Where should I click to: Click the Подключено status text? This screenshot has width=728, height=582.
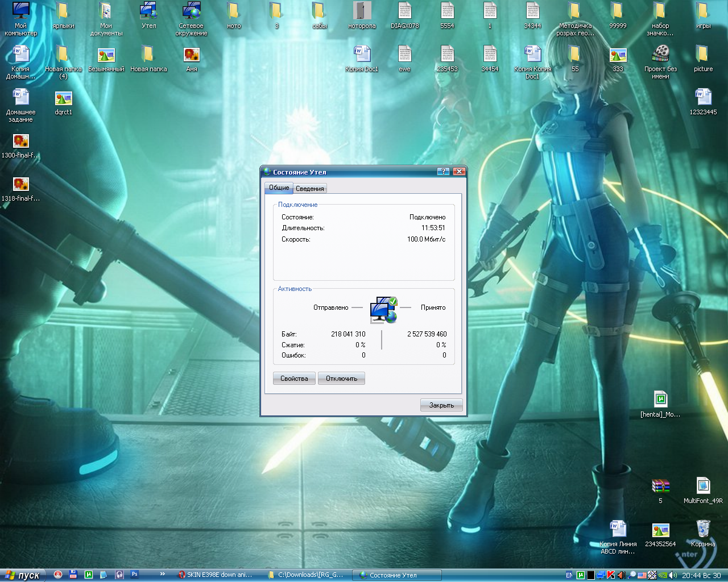pyautogui.click(x=428, y=217)
